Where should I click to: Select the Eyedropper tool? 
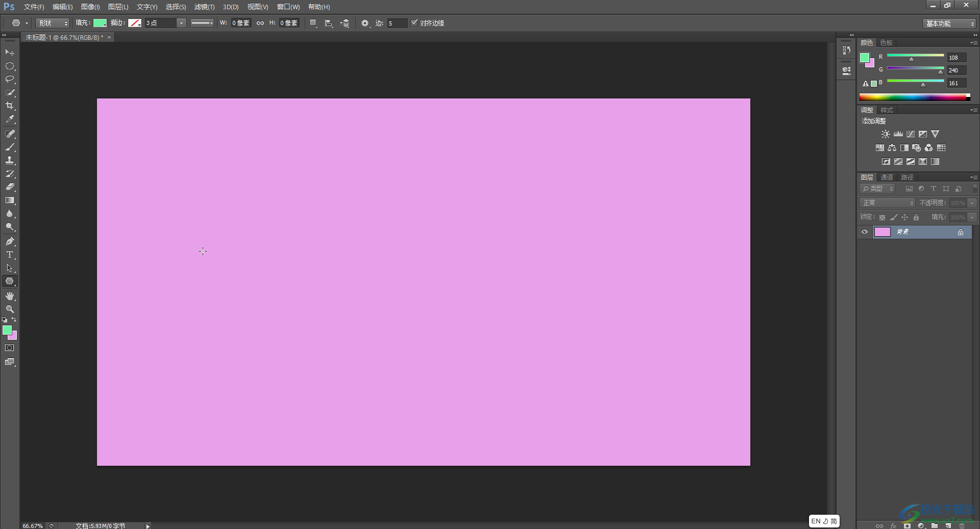10,119
